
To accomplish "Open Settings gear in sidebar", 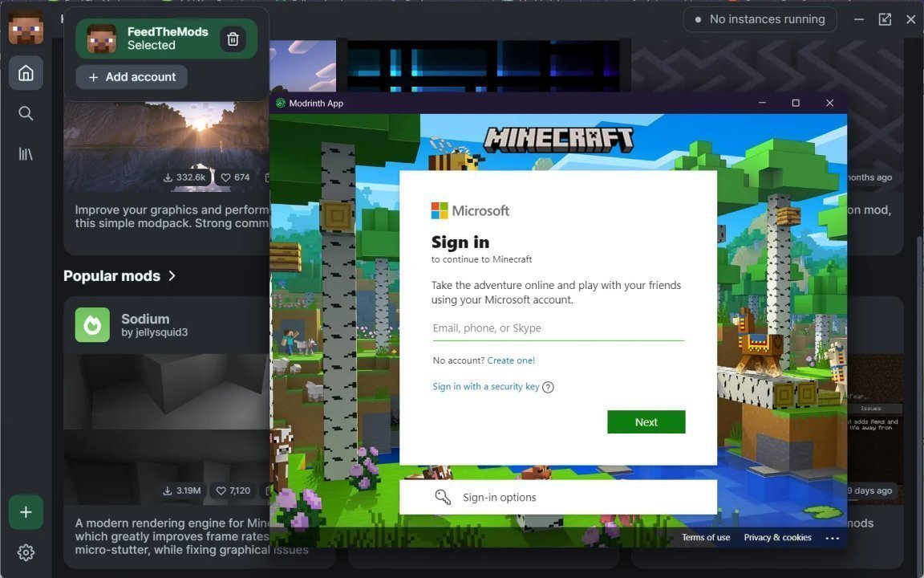I will pyautogui.click(x=26, y=552).
